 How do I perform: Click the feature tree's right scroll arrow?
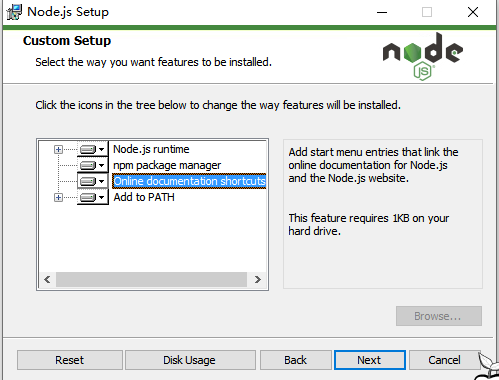coord(257,279)
